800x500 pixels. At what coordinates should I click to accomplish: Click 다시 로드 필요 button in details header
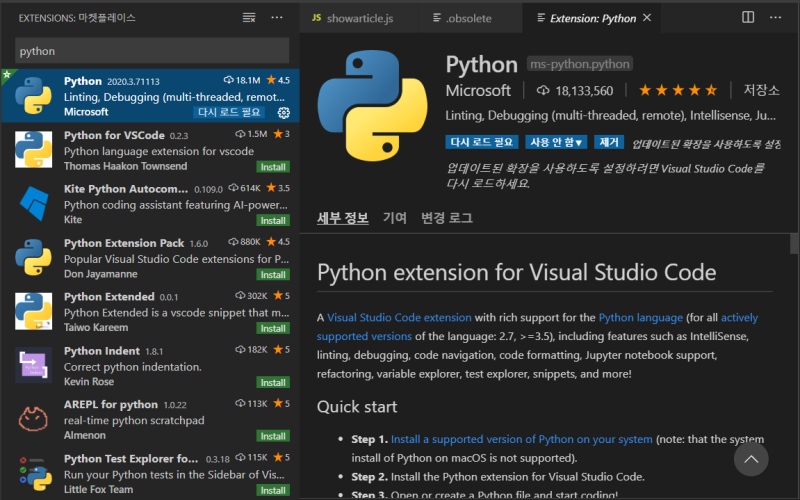[482, 142]
